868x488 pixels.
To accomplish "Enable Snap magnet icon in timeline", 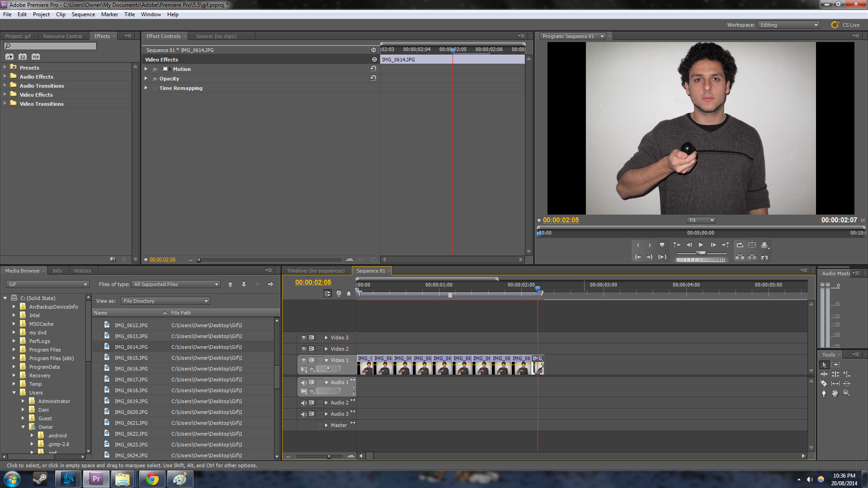I will click(328, 294).
